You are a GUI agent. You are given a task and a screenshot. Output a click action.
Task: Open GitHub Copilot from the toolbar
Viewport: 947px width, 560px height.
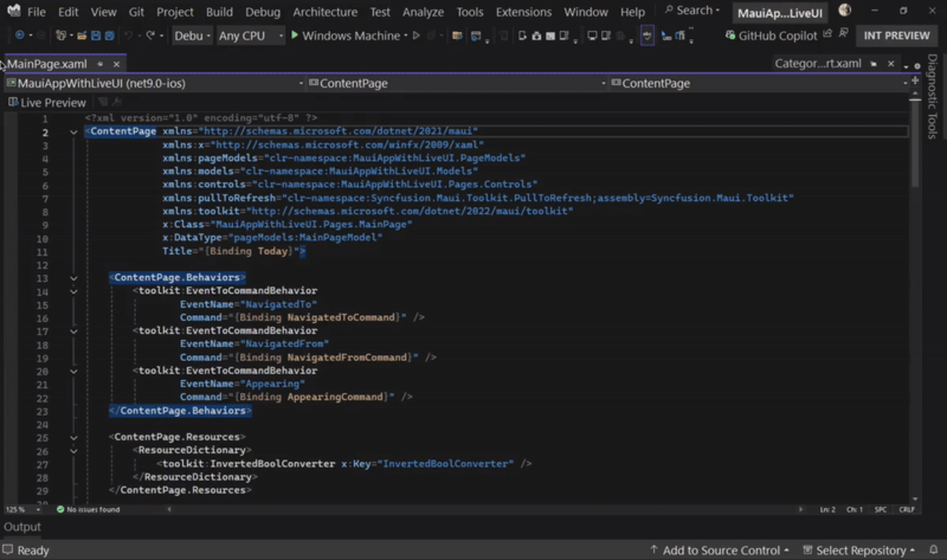click(769, 35)
